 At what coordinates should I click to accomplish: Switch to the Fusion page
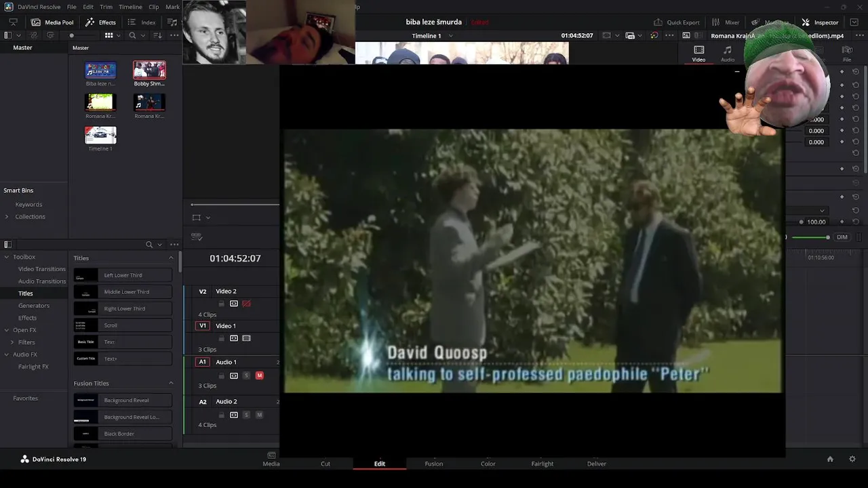pos(434,464)
